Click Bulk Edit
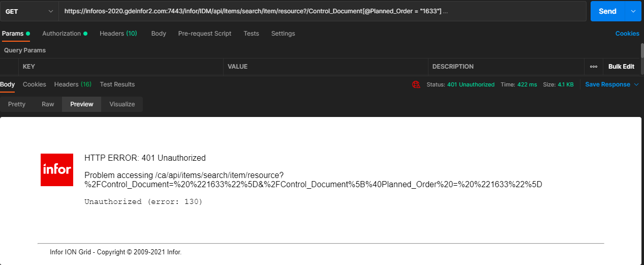Image resolution: width=644 pixels, height=265 pixels. (621, 67)
